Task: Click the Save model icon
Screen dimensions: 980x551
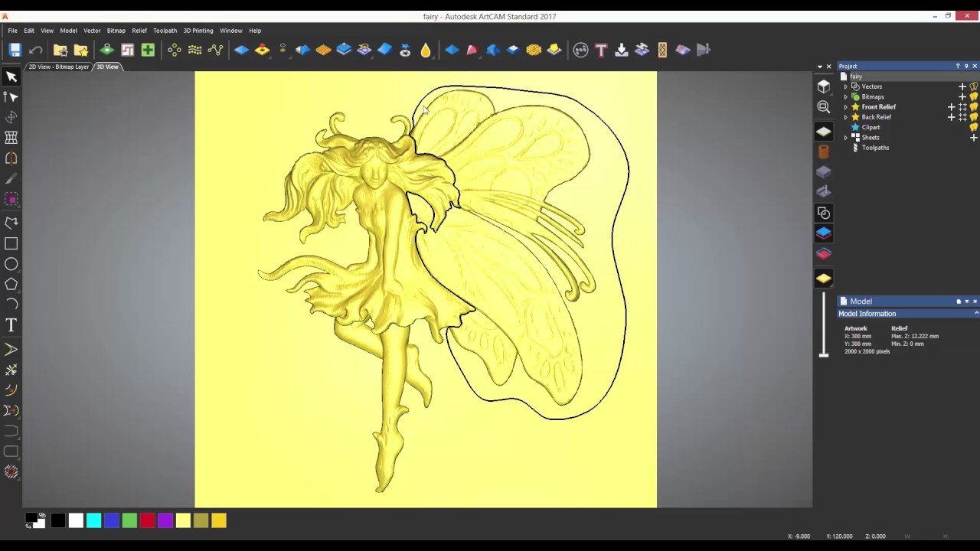Action: (15, 50)
